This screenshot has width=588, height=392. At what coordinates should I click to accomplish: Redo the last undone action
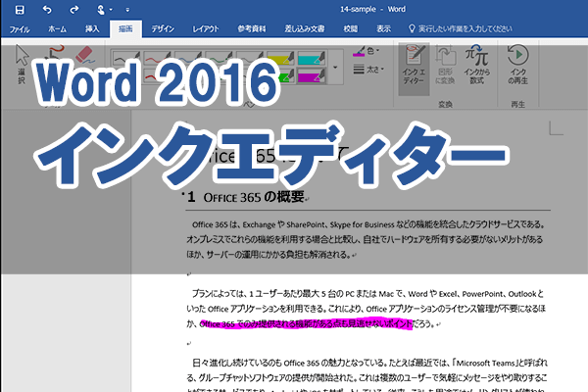pyautogui.click(x=73, y=10)
